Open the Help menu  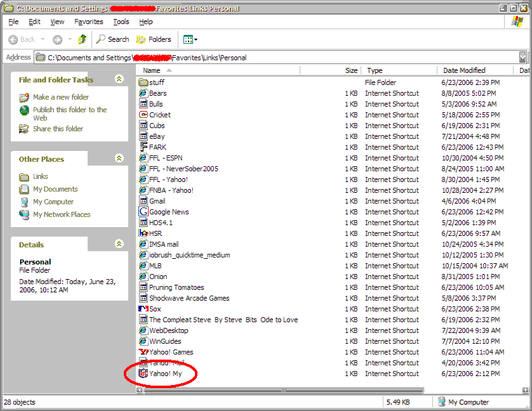pos(145,22)
